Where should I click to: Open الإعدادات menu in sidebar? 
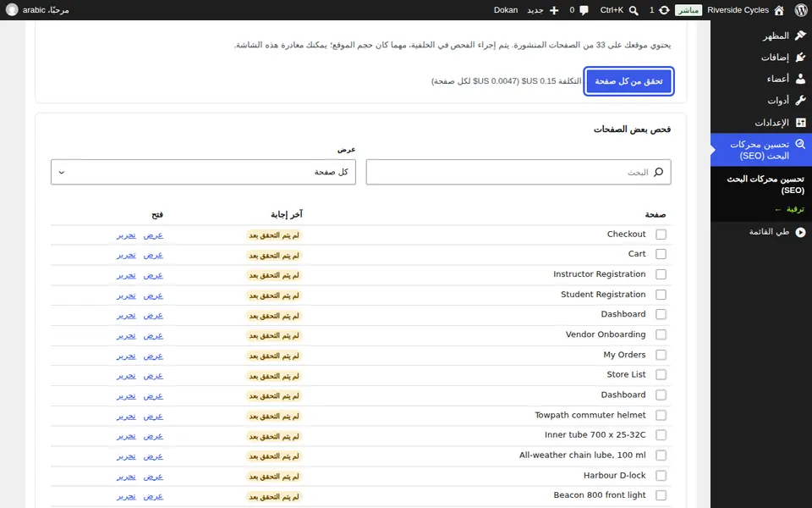[761, 122]
